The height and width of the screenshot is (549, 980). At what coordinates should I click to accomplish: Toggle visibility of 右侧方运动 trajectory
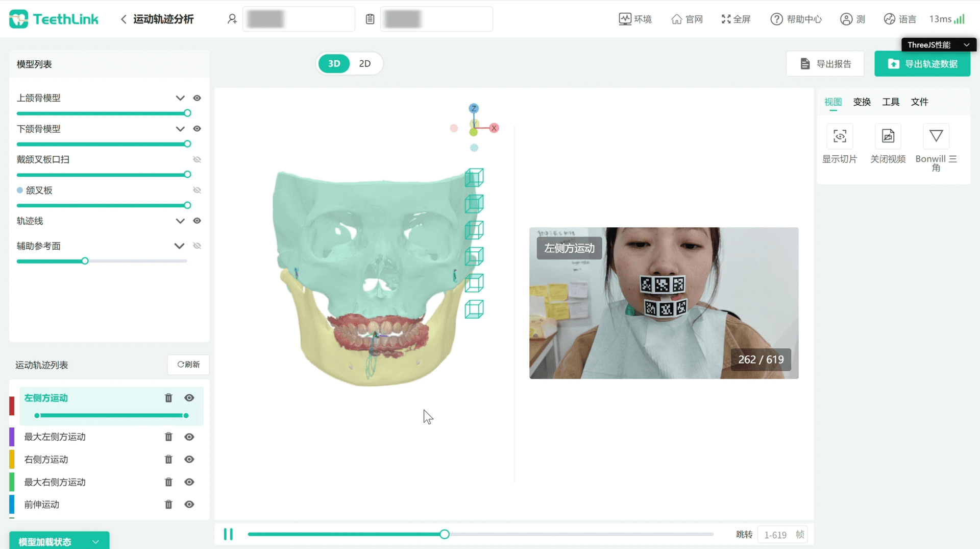189,460
